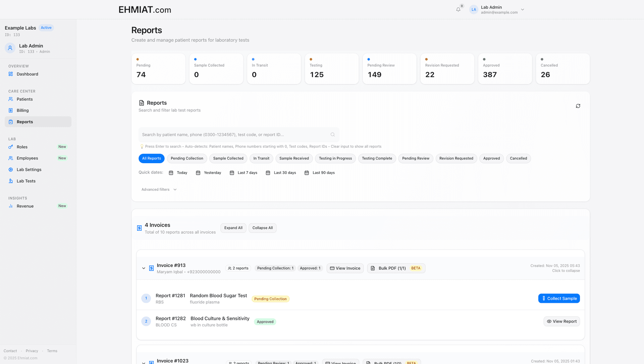Select the All Reports filter
The height and width of the screenshot is (364, 644).
tap(152, 158)
